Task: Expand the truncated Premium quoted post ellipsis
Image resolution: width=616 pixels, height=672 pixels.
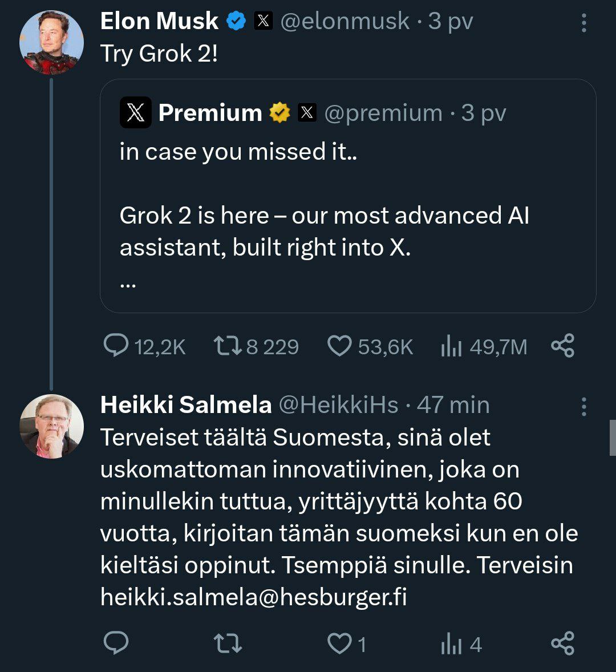Action: click(128, 282)
